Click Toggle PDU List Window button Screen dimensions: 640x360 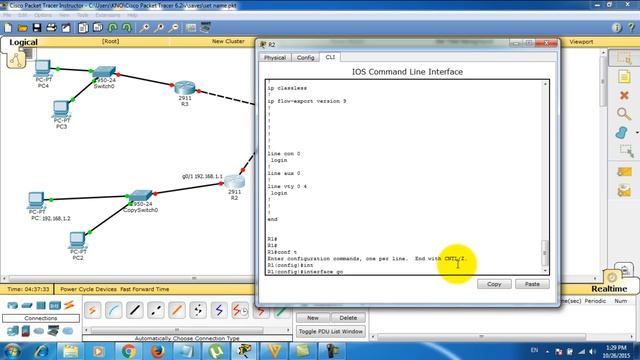click(331, 331)
